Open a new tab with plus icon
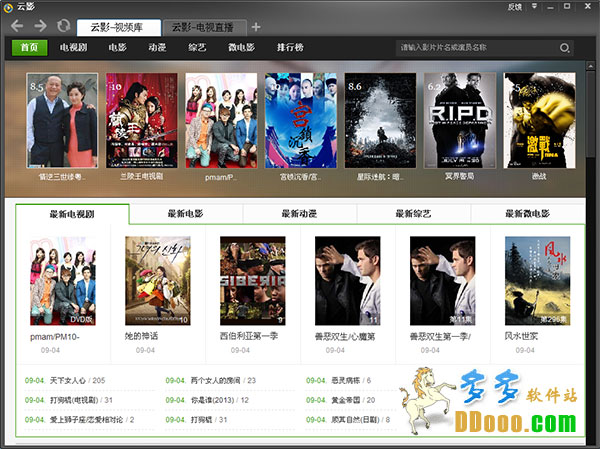Screen dimensions: 600x449 (x=256, y=27)
